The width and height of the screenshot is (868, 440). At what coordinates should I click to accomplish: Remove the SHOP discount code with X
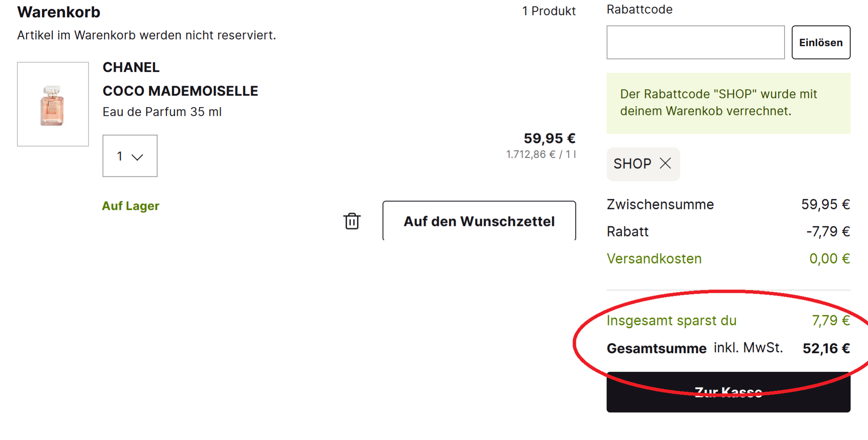click(665, 163)
